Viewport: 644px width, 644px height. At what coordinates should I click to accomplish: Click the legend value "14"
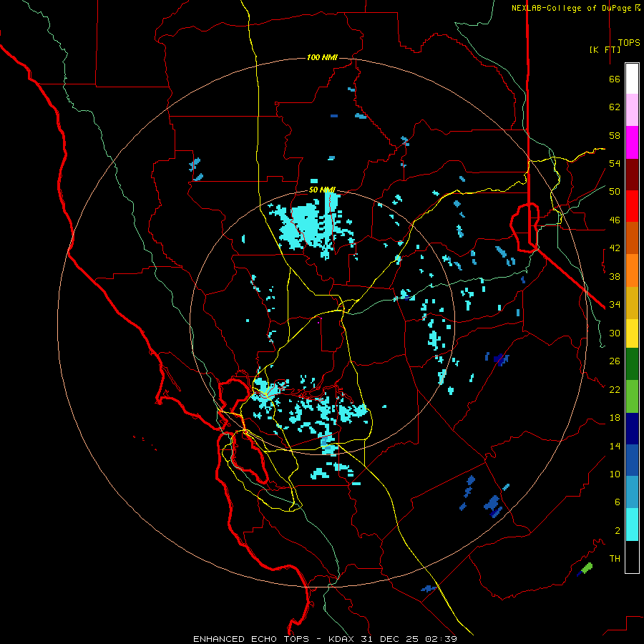point(615,446)
